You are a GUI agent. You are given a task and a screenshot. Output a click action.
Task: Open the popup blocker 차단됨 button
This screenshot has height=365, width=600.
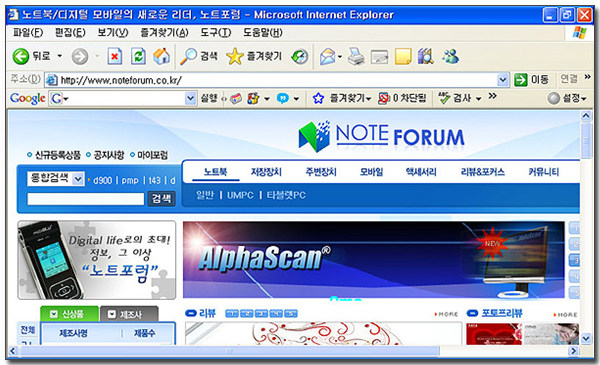pos(402,98)
